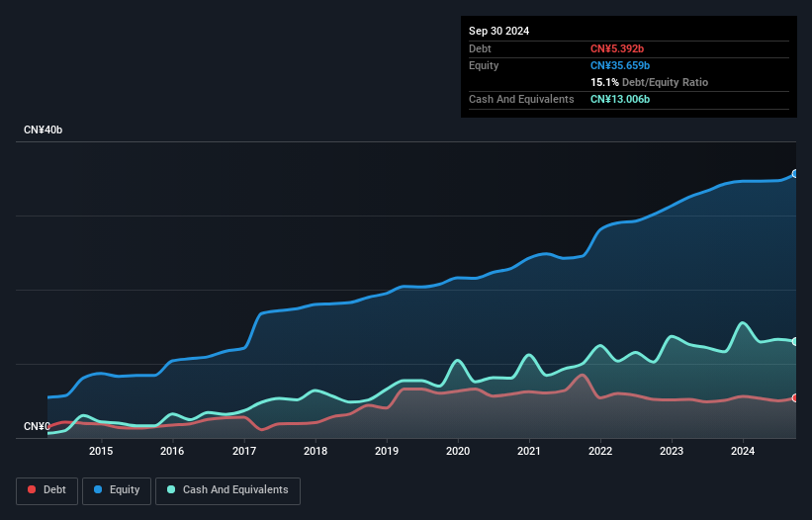
Task: Click the Equity label in tooltip
Action: (484, 65)
